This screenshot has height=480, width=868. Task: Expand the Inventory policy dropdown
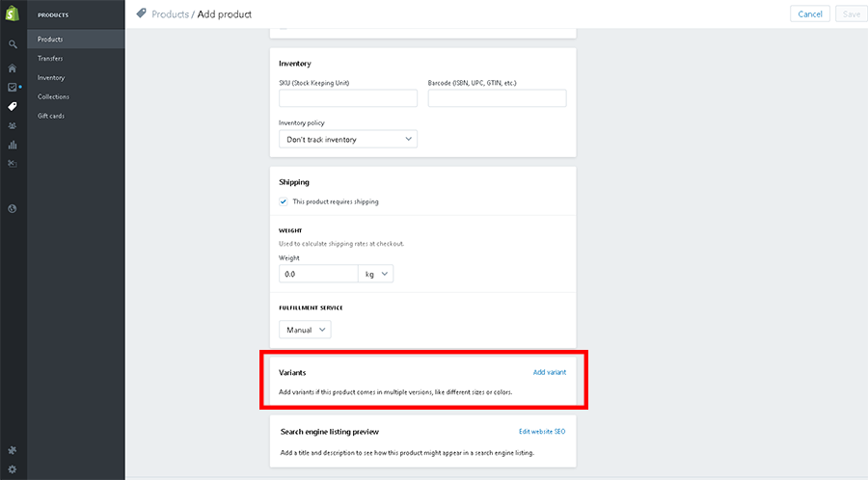(x=348, y=140)
